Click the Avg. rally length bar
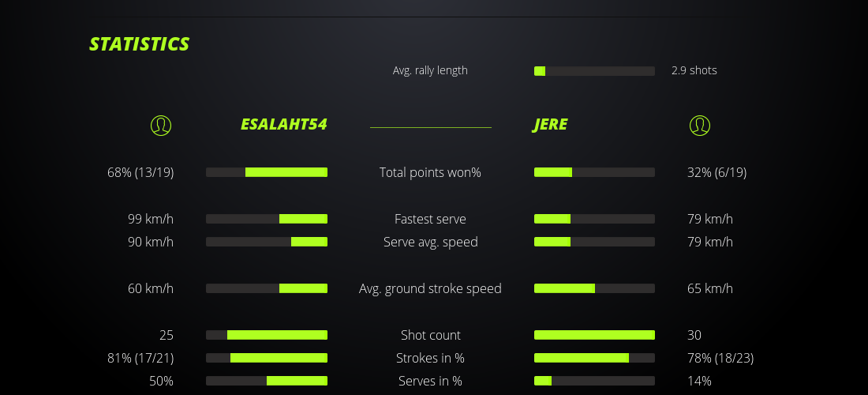The height and width of the screenshot is (395, 868). [594, 71]
